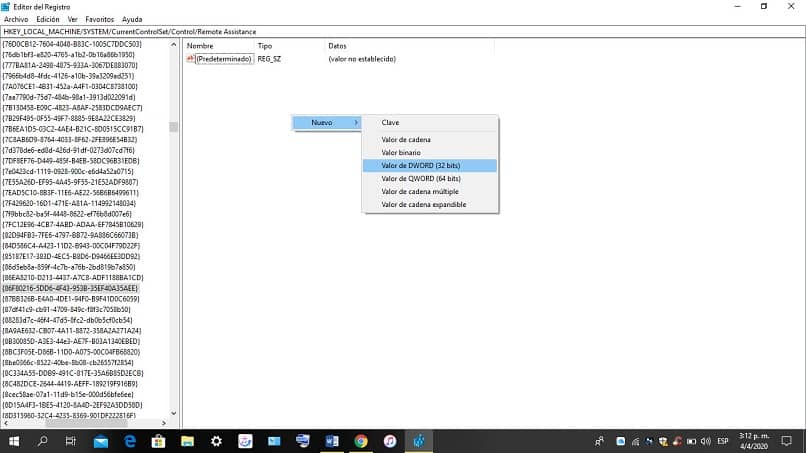
Task: Open the Ayuda menu
Action: (x=132, y=19)
